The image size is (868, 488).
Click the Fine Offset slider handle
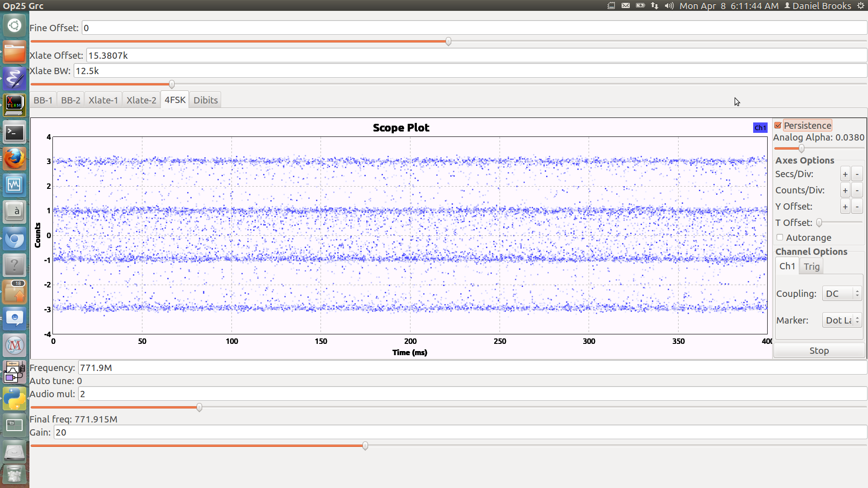(x=448, y=42)
